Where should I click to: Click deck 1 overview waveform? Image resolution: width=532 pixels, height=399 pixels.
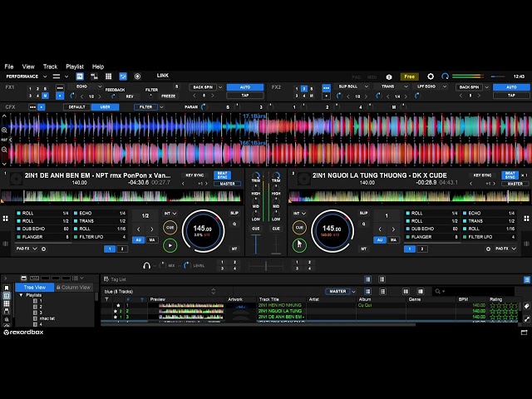pos(121,197)
